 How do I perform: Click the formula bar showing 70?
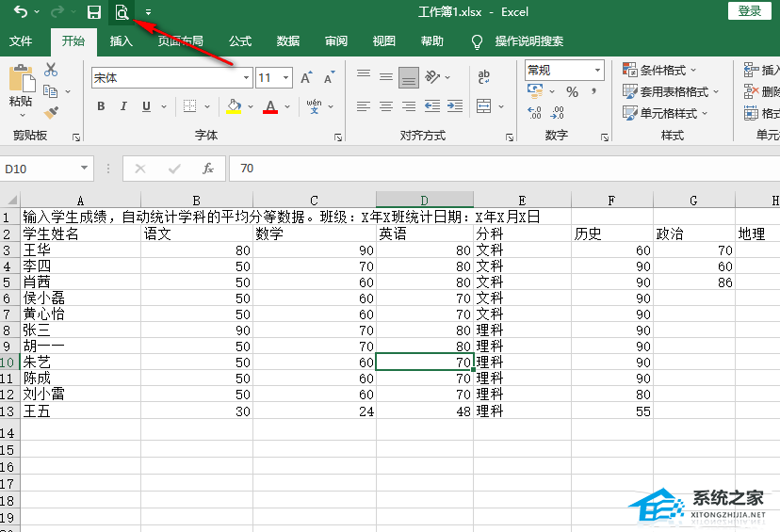point(504,169)
